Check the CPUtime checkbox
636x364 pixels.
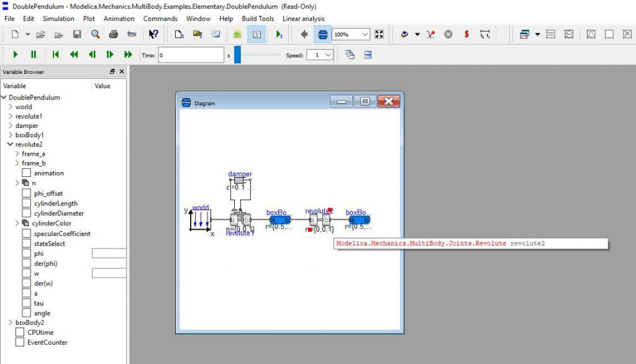[x=20, y=332]
